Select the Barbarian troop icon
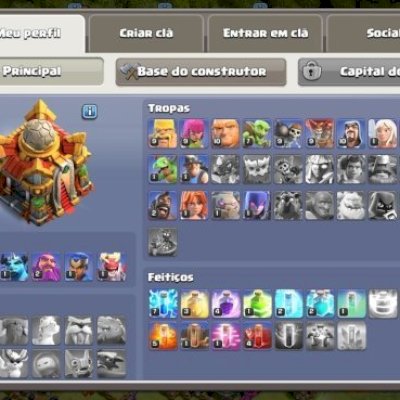 pyautogui.click(x=162, y=133)
